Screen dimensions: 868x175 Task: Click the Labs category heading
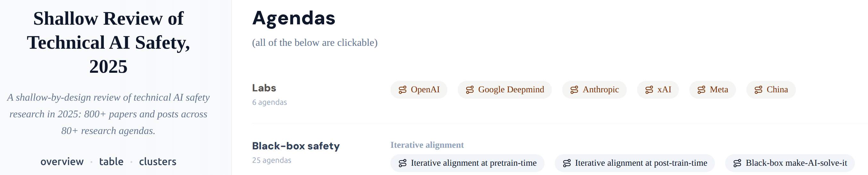point(264,88)
